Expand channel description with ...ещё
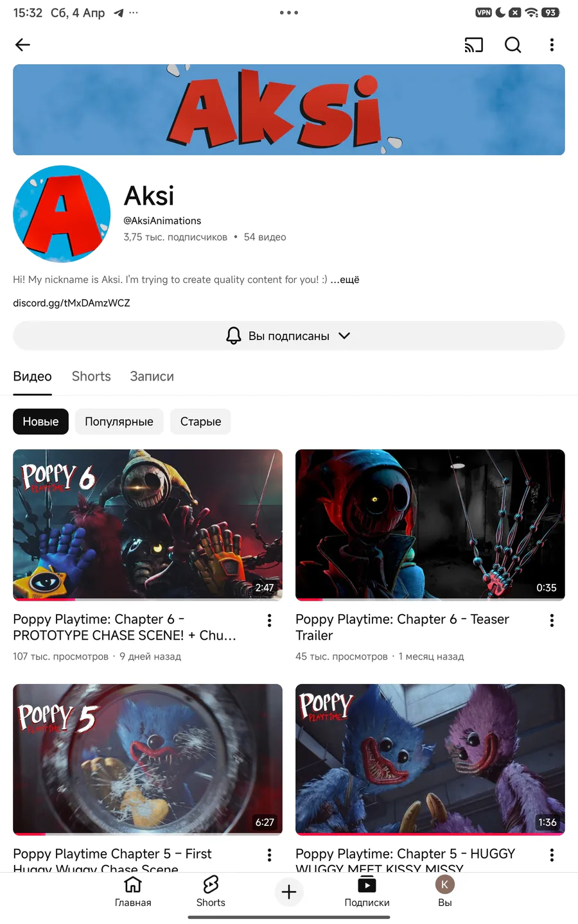578x924 pixels. click(345, 280)
